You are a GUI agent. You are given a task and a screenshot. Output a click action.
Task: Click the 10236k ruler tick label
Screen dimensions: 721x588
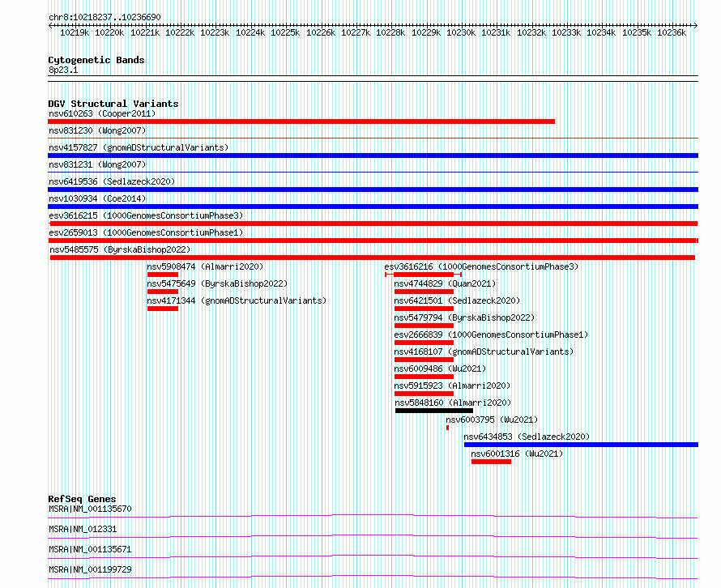(672, 32)
